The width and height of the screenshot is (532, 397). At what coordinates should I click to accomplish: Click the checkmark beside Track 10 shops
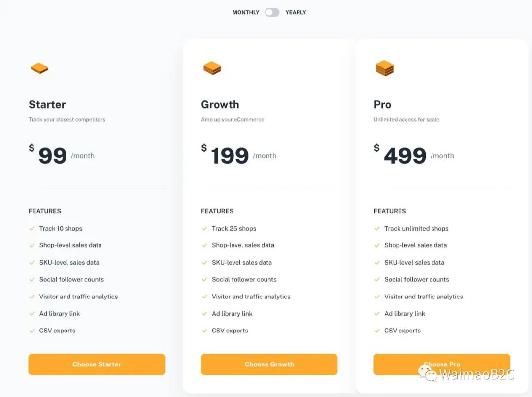32,229
